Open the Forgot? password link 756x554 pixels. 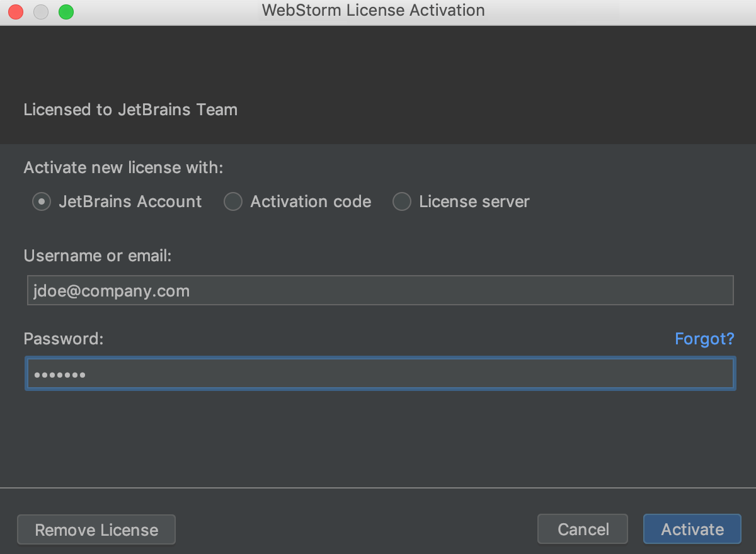[704, 339]
